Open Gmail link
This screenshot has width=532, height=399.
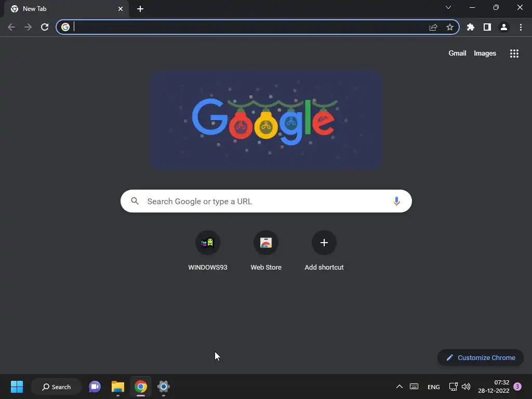pyautogui.click(x=457, y=54)
